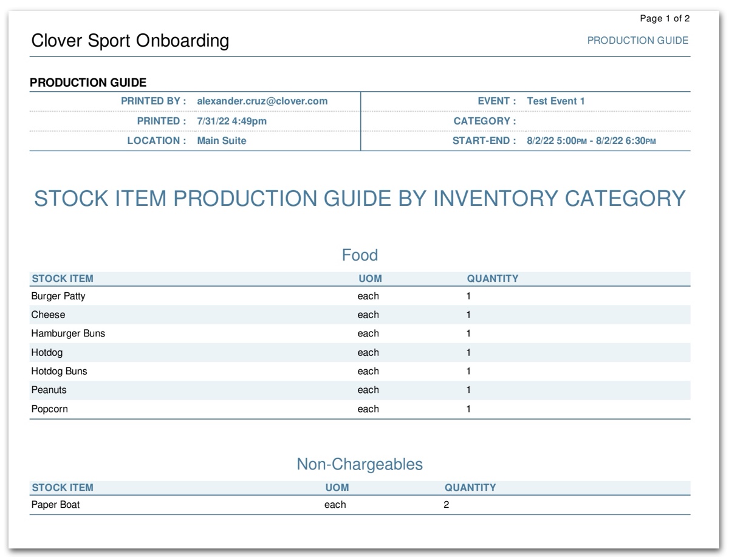Select the quantity 1 for Burger Patty

468,296
